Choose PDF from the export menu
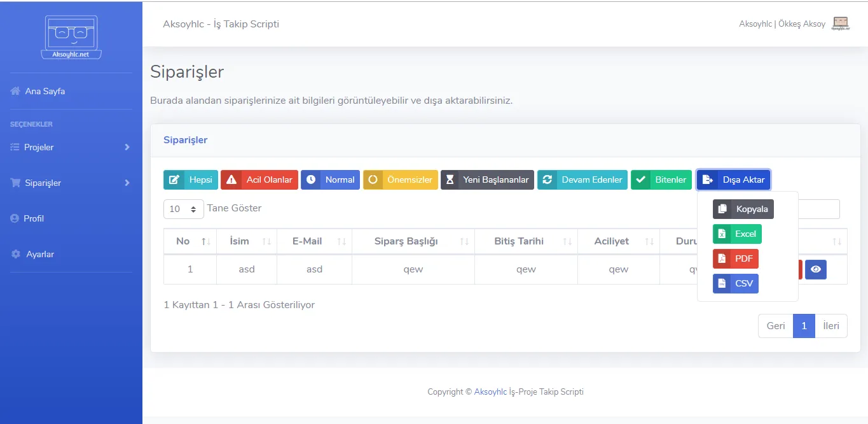The image size is (868, 424). pyautogui.click(x=736, y=258)
